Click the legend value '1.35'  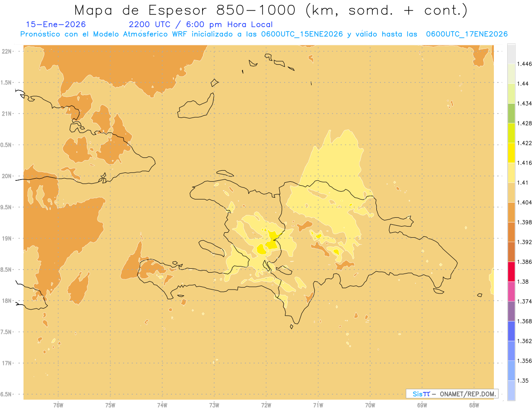click(523, 381)
